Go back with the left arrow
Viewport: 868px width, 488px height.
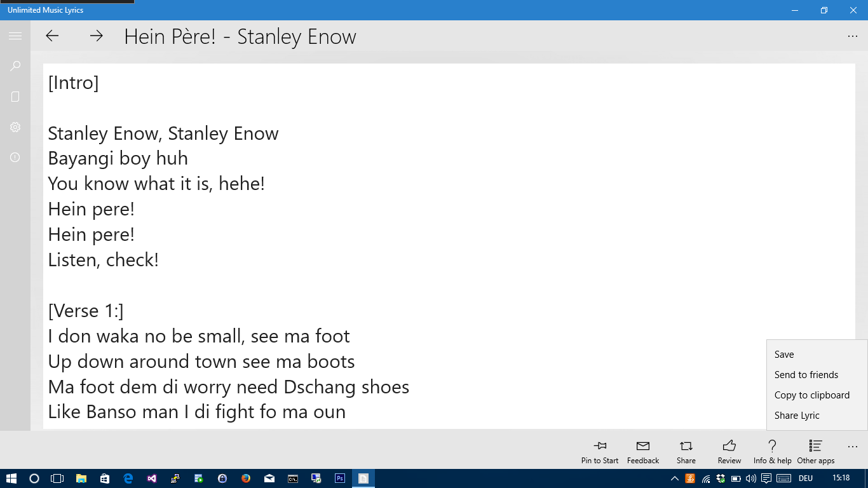(52, 36)
